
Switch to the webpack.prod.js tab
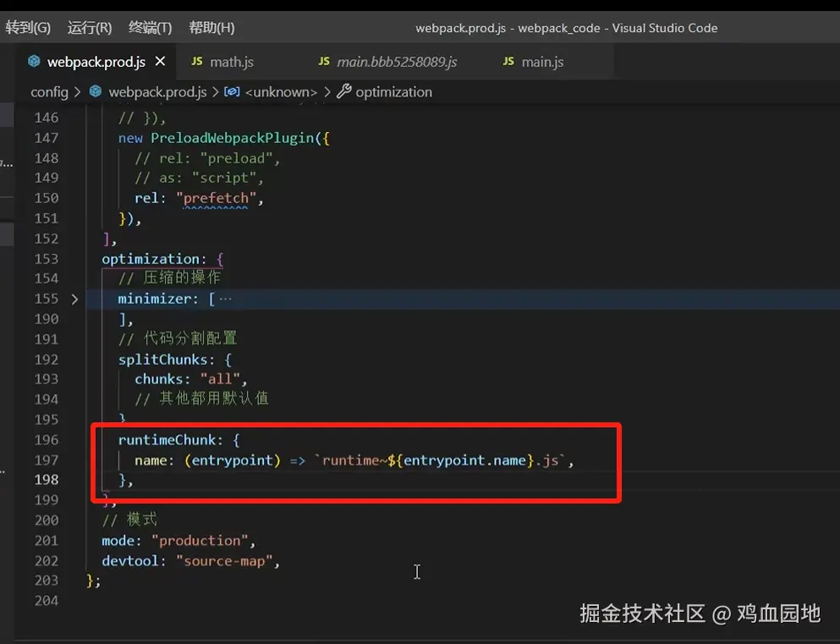pos(96,62)
